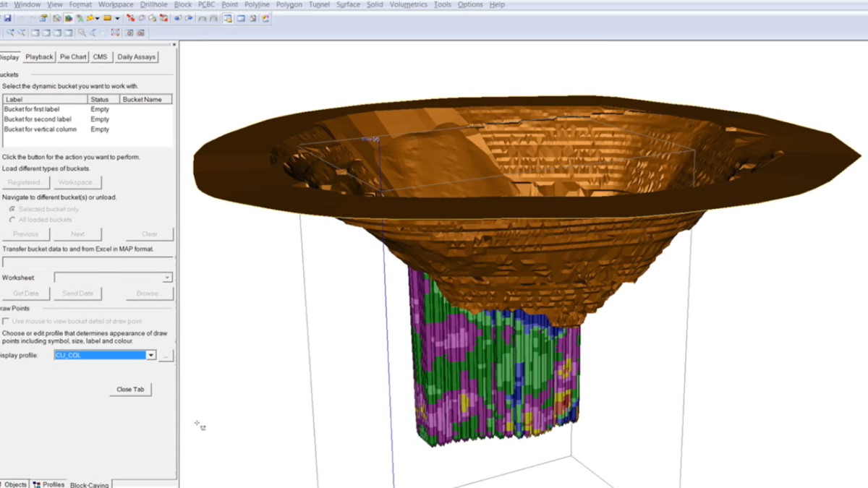Enable 'Use mouse to view bucket detail' checkbox
Image resolution: width=868 pixels, height=488 pixels.
(x=7, y=321)
